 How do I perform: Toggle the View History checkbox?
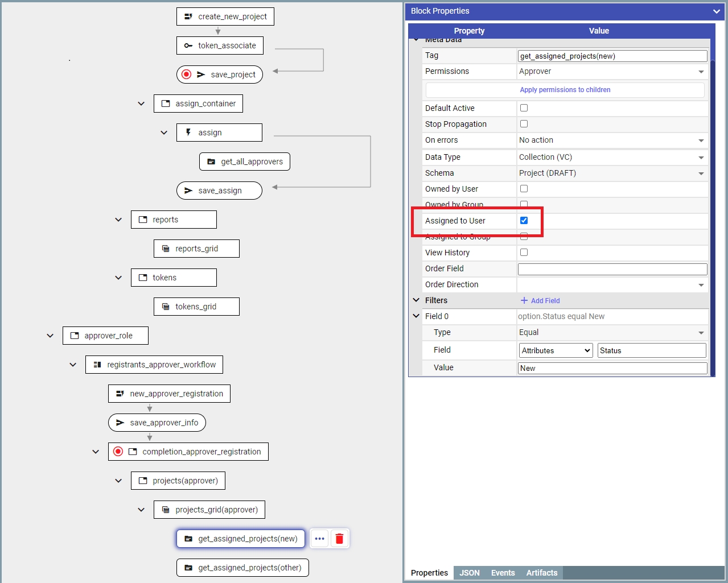click(x=524, y=253)
